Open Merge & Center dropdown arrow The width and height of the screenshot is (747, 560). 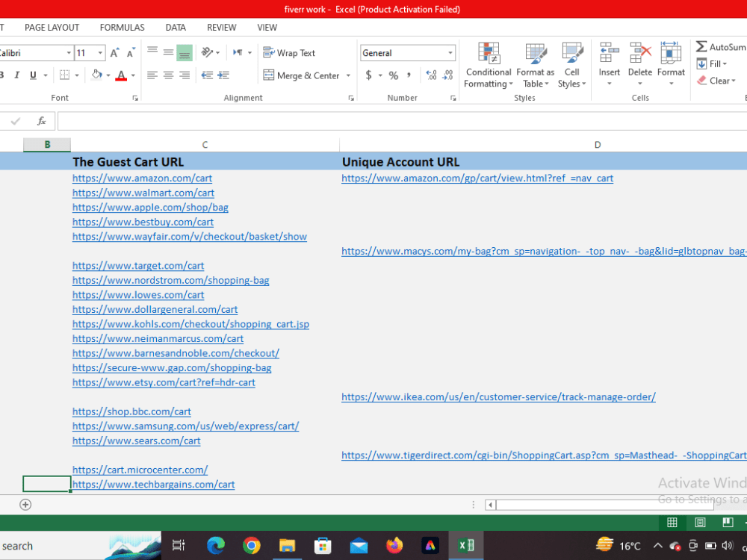pyautogui.click(x=348, y=75)
